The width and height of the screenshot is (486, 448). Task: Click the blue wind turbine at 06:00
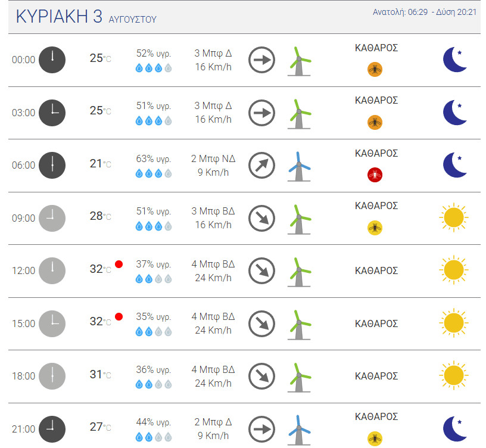pos(299,166)
